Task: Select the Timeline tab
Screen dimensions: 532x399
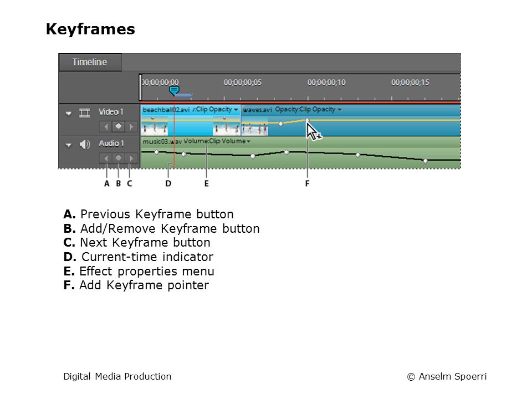Action: [x=90, y=62]
